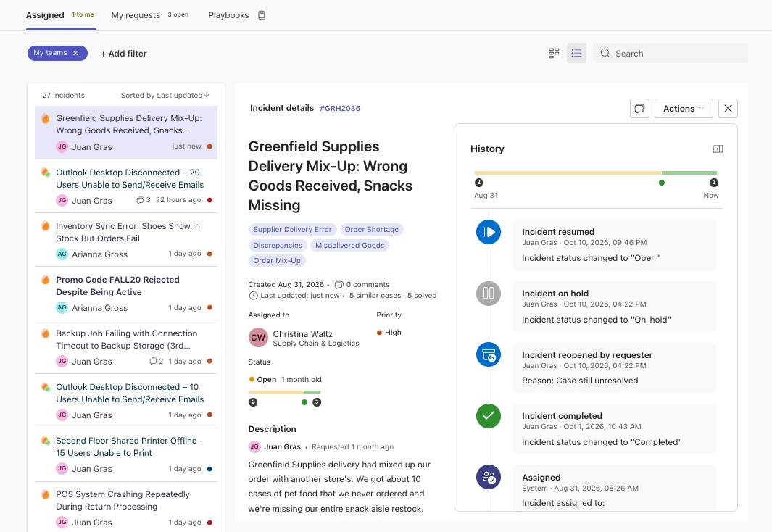Switch to grid view layout

tap(554, 53)
